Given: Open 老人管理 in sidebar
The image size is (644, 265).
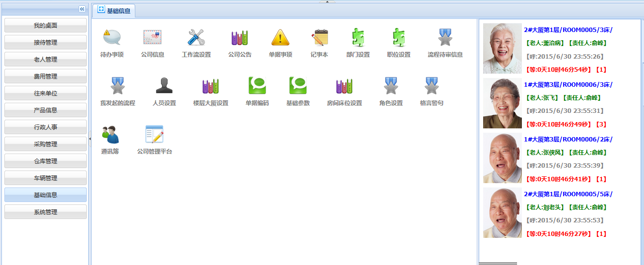Looking at the screenshot, I should (x=46, y=59).
